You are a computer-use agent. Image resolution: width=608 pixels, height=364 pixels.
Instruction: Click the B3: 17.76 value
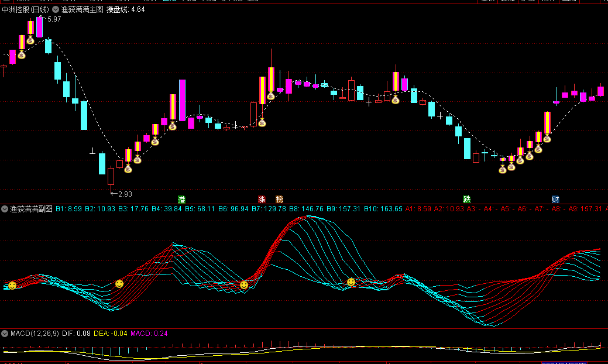(x=133, y=209)
